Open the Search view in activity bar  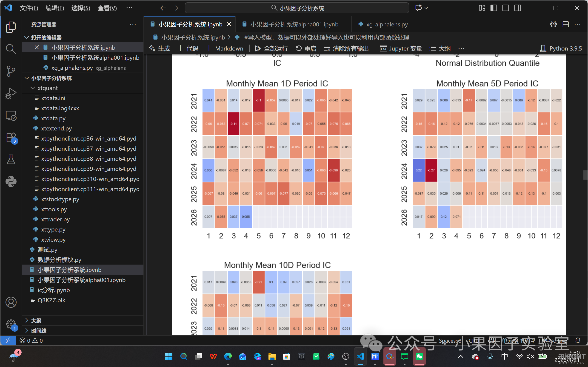[x=11, y=49]
